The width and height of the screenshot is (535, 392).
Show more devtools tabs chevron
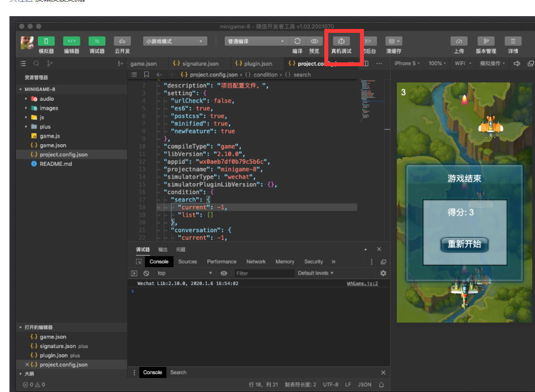pos(333,262)
